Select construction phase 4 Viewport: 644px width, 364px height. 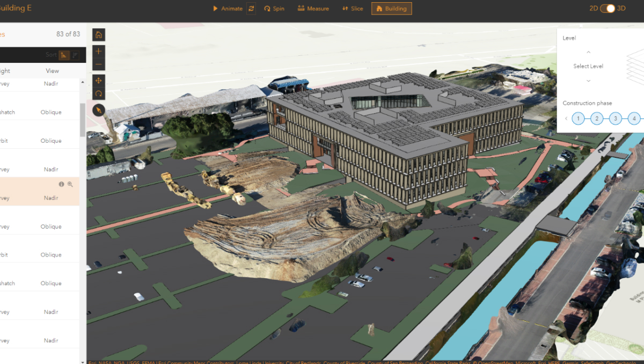pos(634,118)
